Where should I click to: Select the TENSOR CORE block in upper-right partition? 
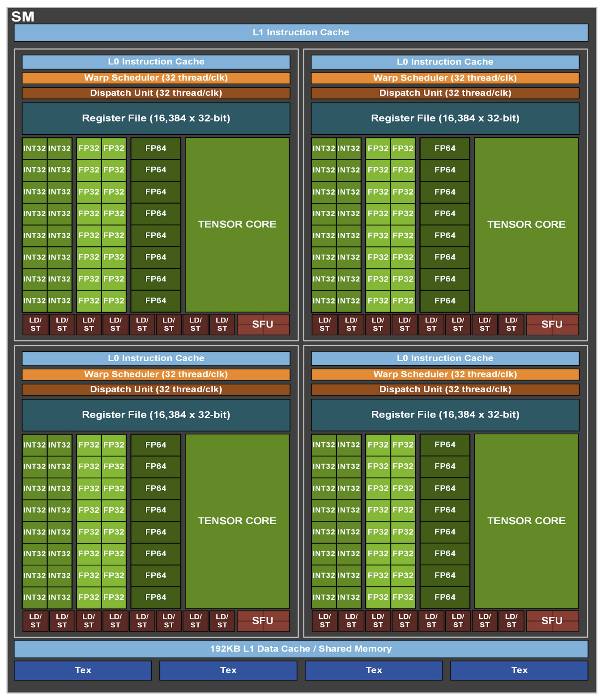point(526,224)
